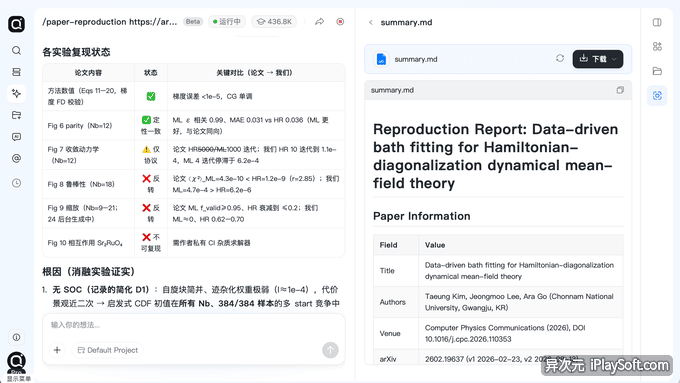Click the green check status in 方法数值 row
The width and height of the screenshot is (680, 383).
[x=151, y=96]
